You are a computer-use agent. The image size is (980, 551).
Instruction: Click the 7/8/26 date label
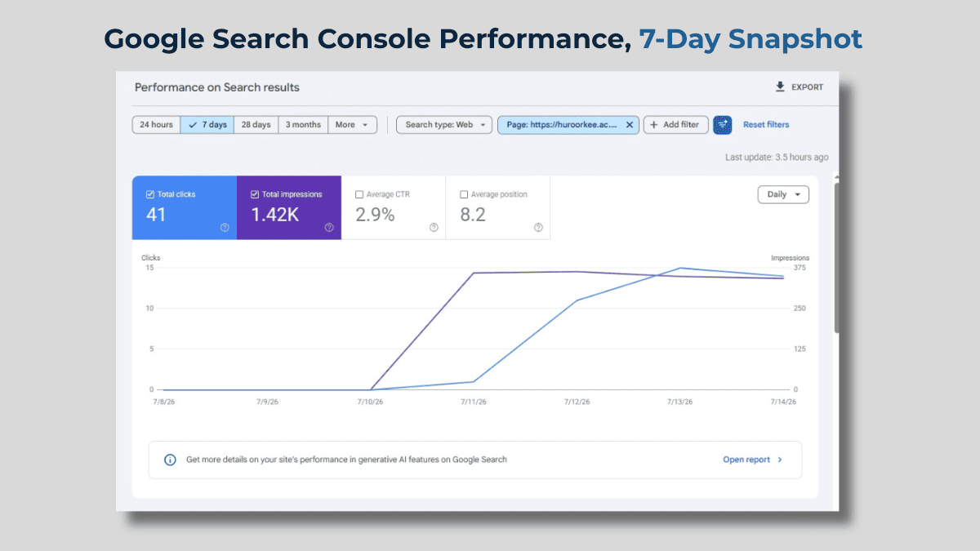point(163,402)
